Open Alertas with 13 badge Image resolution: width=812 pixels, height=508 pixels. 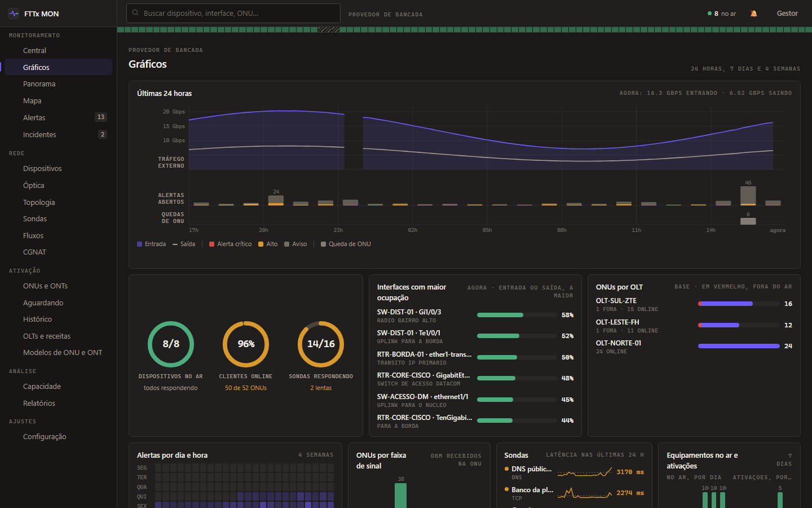(x=58, y=117)
